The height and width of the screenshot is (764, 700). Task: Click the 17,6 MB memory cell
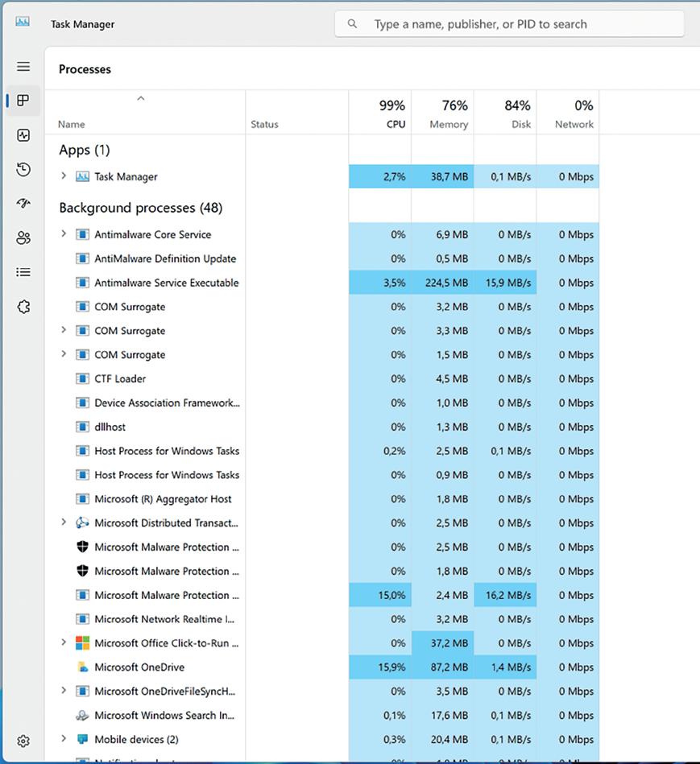pyautogui.click(x=442, y=715)
